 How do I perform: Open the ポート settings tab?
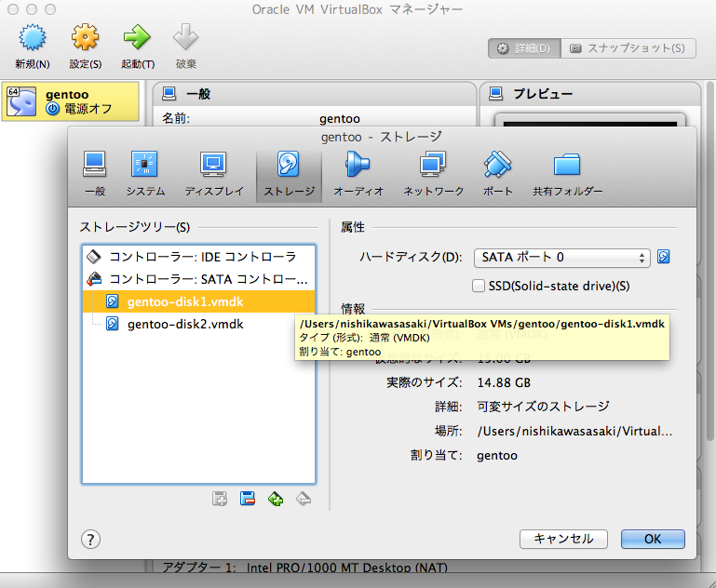pos(498,175)
